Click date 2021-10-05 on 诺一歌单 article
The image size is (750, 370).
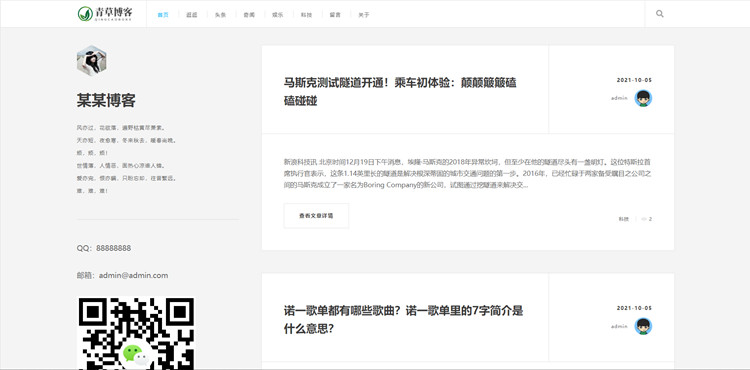click(634, 308)
